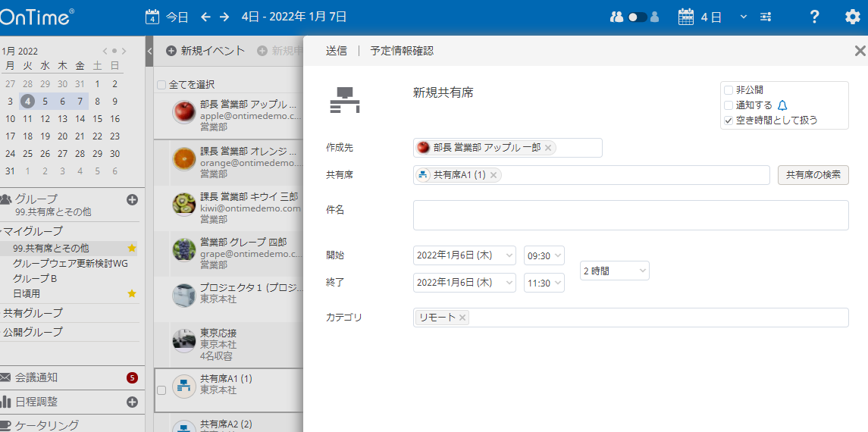Select the apple avatar of アップル user

[x=183, y=111]
